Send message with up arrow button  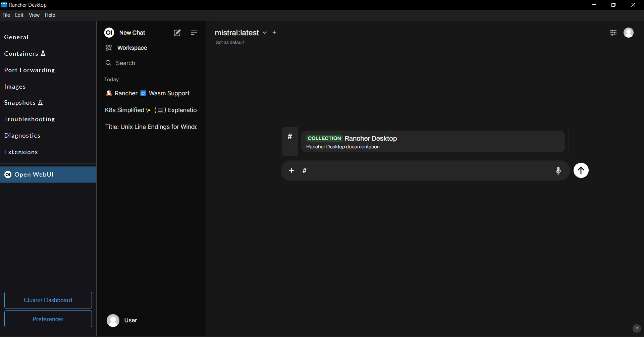pyautogui.click(x=581, y=171)
